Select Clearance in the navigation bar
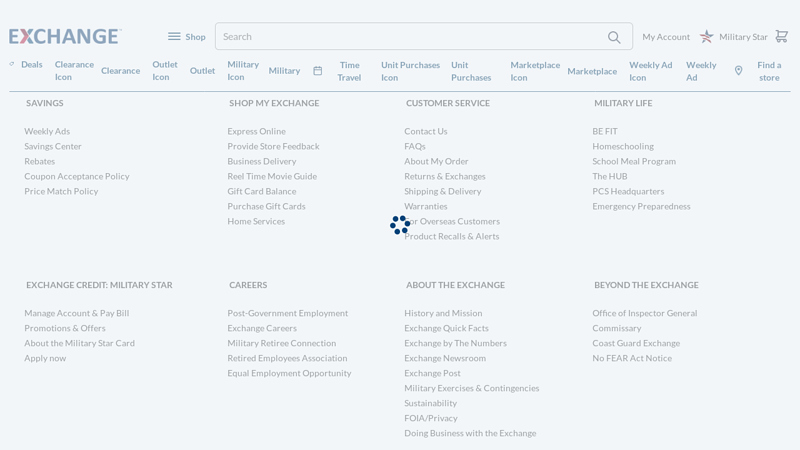 pyautogui.click(x=120, y=71)
